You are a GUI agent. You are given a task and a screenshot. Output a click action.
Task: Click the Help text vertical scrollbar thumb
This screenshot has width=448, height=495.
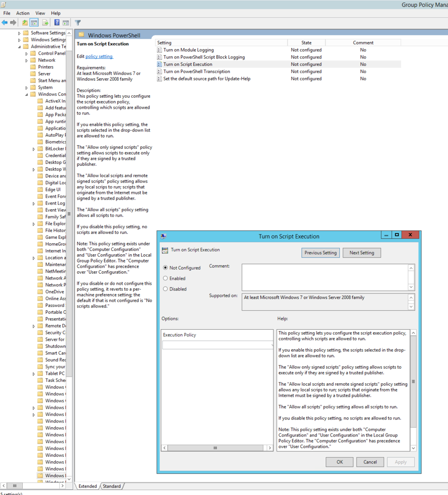[413, 381]
